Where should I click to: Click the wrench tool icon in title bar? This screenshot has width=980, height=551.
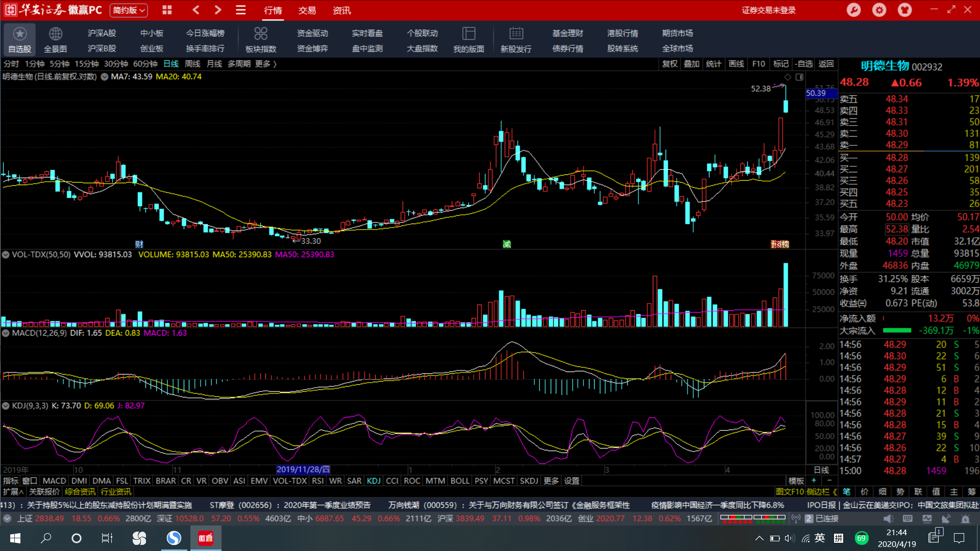(x=853, y=10)
